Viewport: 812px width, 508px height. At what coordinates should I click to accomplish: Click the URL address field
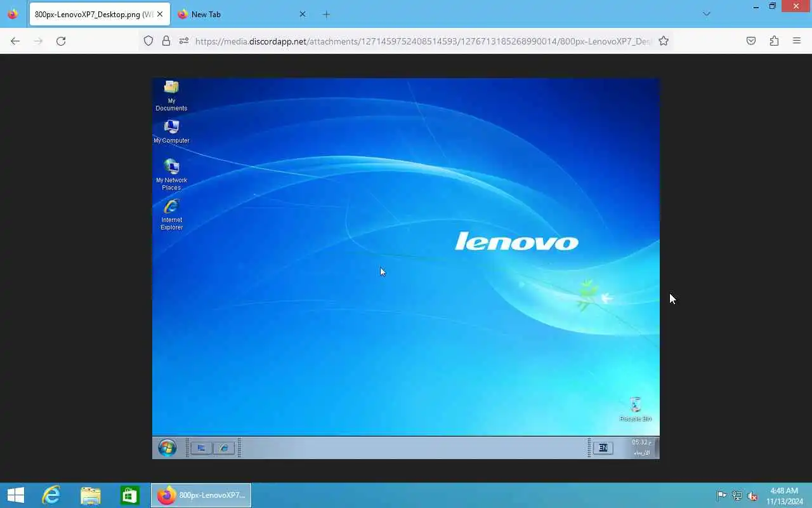point(422,41)
